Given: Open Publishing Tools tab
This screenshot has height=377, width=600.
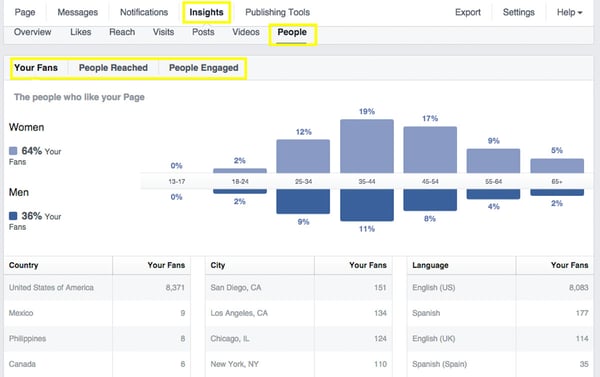Looking at the screenshot, I should (x=277, y=12).
